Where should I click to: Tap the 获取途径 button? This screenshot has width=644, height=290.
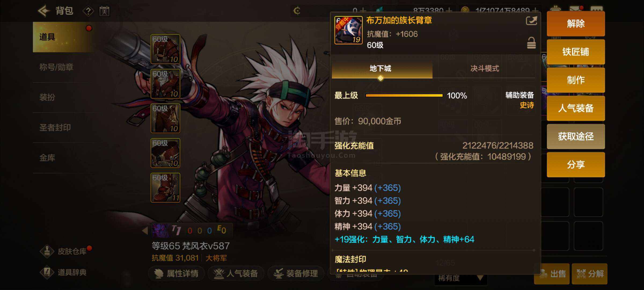coord(576,136)
